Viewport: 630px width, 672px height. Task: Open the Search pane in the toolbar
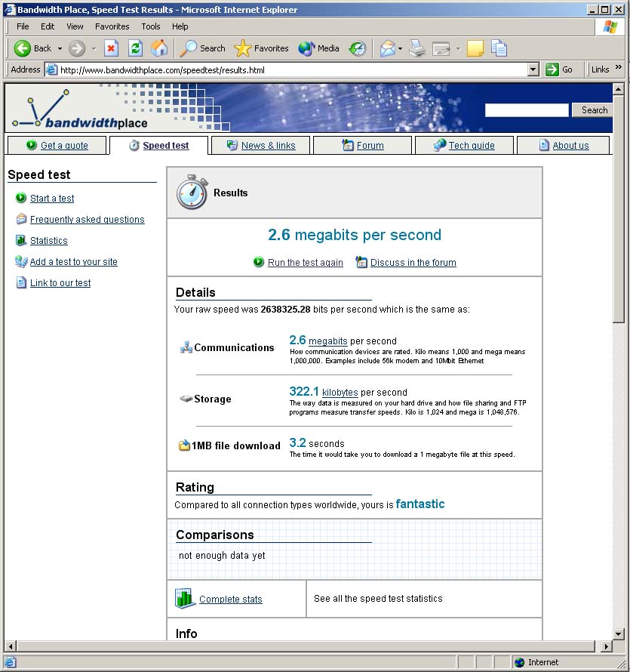[202, 48]
